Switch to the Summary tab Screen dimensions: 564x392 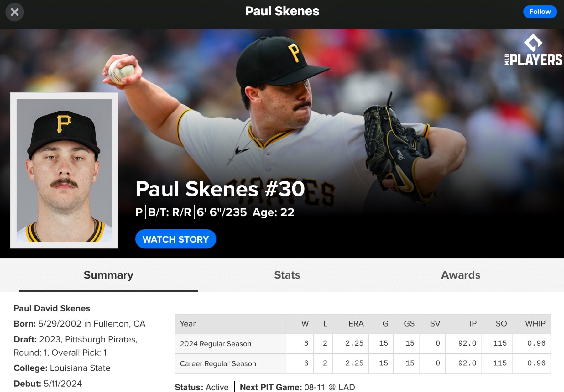108,275
